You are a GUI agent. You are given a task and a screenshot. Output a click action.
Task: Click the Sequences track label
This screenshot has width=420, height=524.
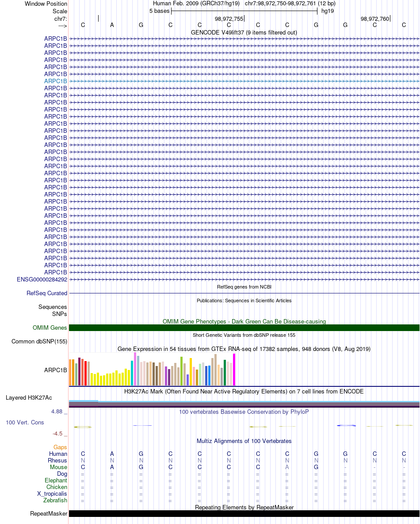[x=53, y=307]
